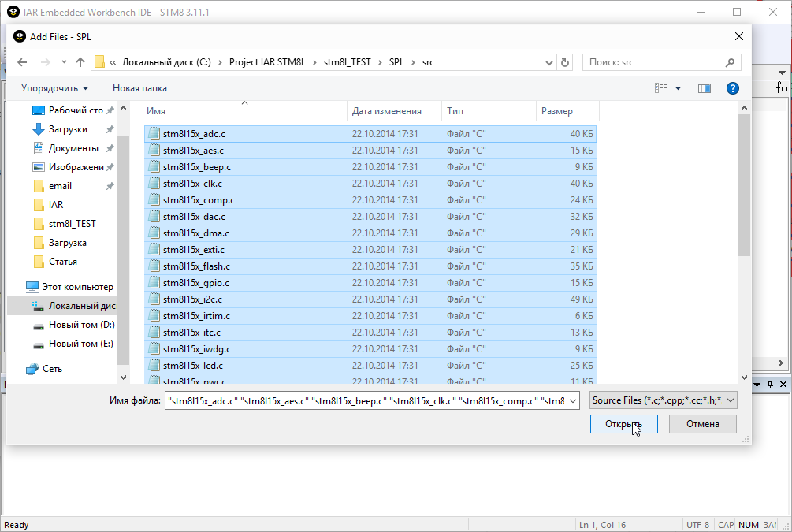Close the Add Files dialog
The width and height of the screenshot is (792, 532).
[x=739, y=36]
